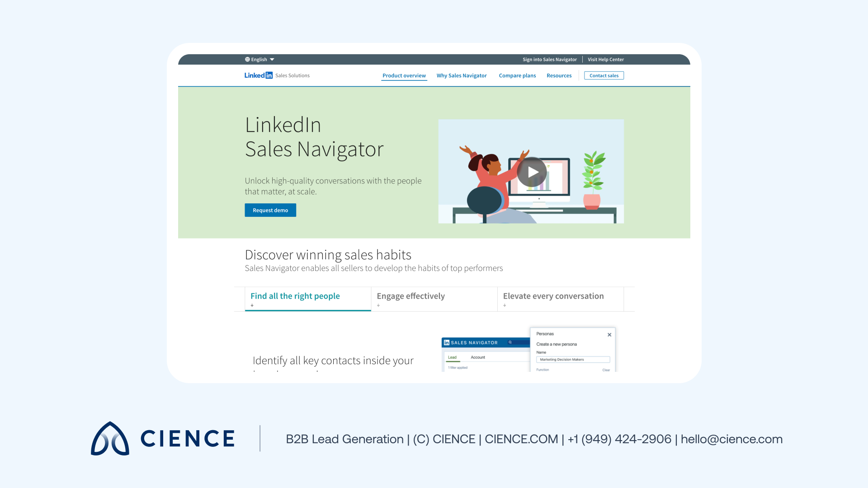The height and width of the screenshot is (488, 868).
Task: Select the English language dropdown
Action: click(x=259, y=59)
